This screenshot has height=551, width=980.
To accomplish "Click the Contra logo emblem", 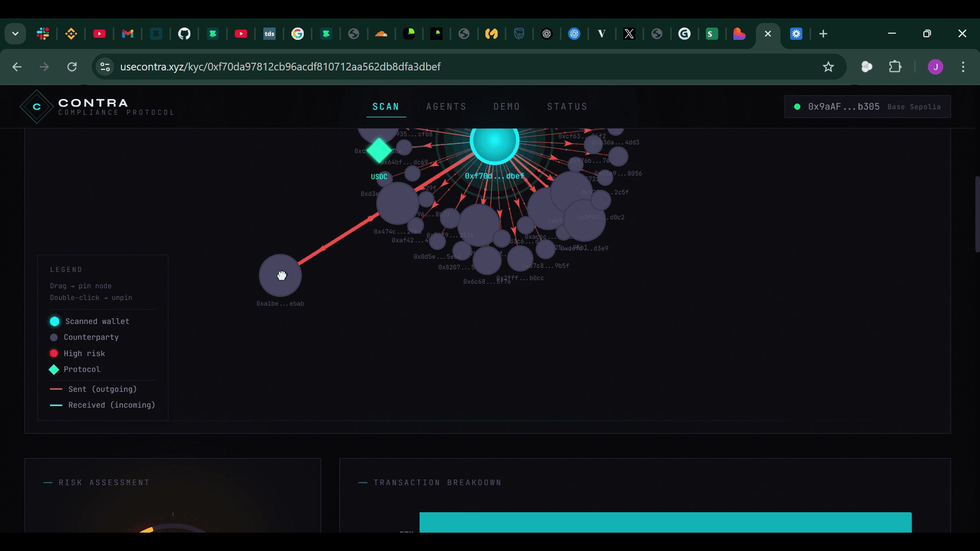I will (37, 107).
